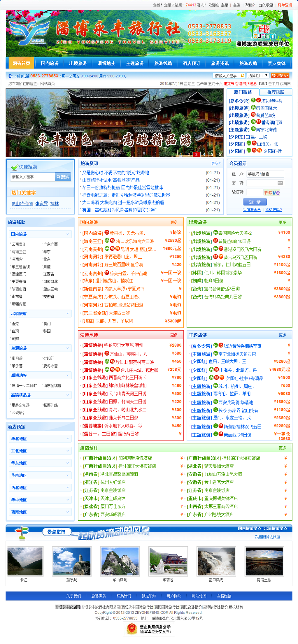
Task: Jump to banner slide 6
Action: tap(220, 154)
